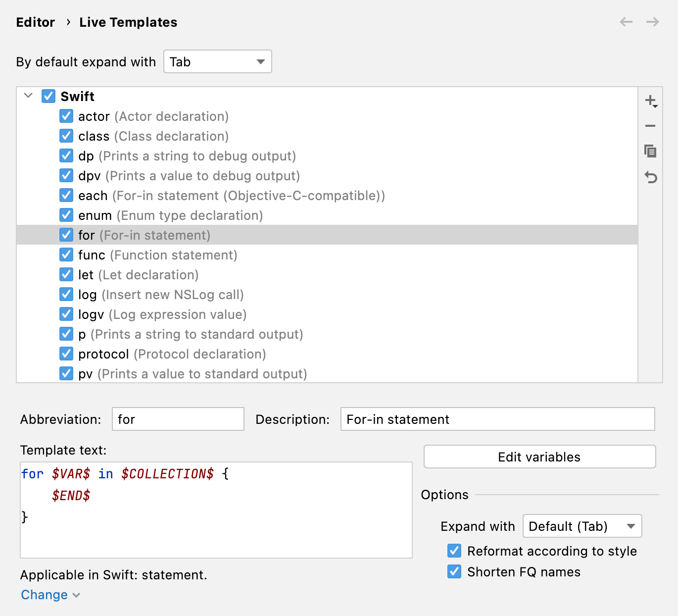The image size is (678, 616).
Task: Click the Restore deleted defaults icon
Action: (650, 177)
